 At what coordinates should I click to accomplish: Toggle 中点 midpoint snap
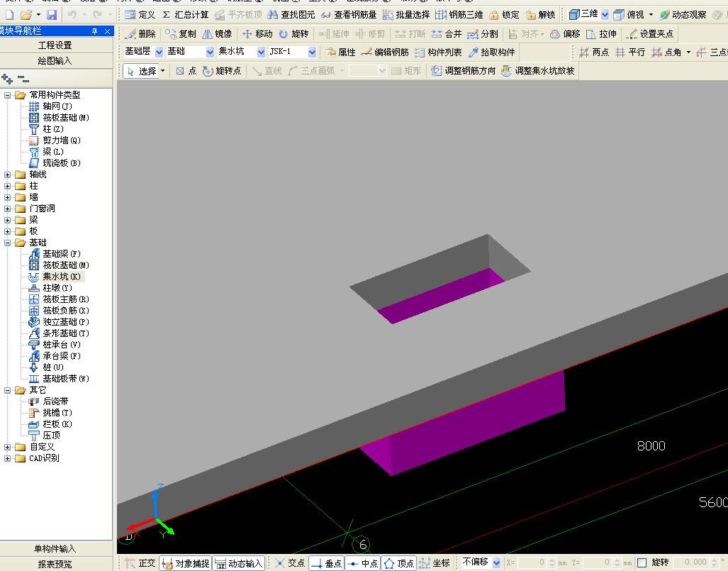point(363,563)
